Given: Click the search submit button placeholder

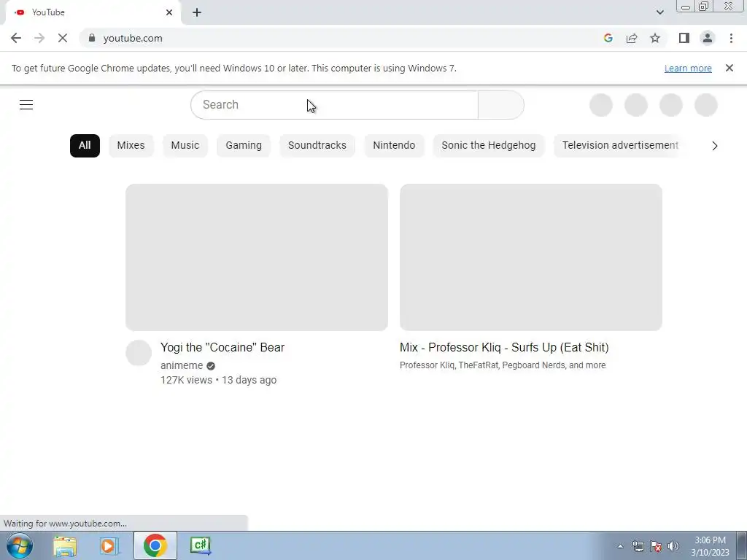Looking at the screenshot, I should click(500, 105).
